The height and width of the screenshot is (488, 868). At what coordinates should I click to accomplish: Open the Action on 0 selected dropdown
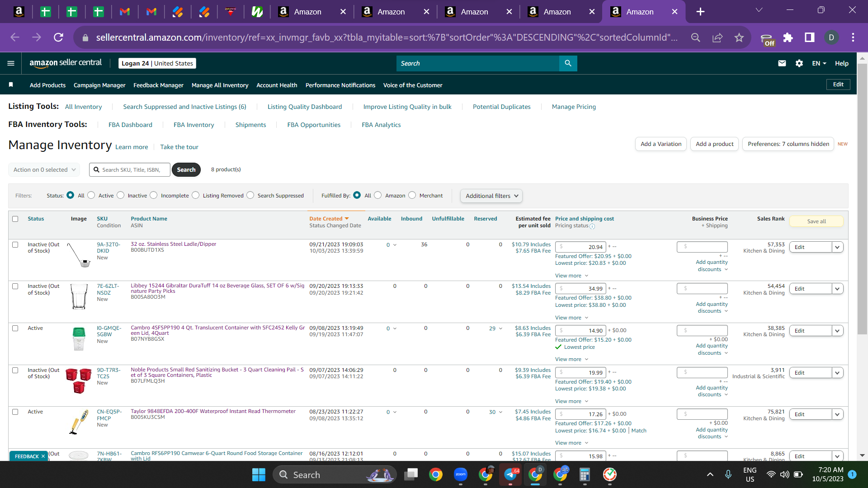[44, 170]
